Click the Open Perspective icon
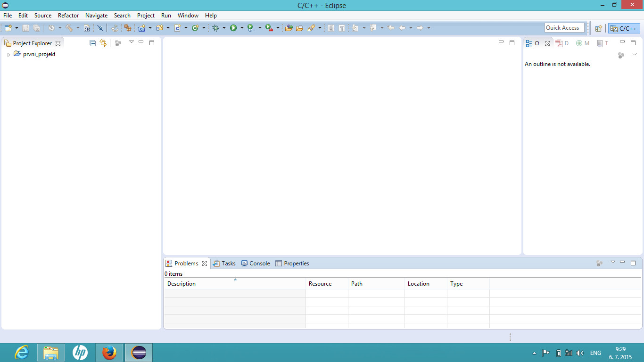644x362 pixels. [598, 28]
